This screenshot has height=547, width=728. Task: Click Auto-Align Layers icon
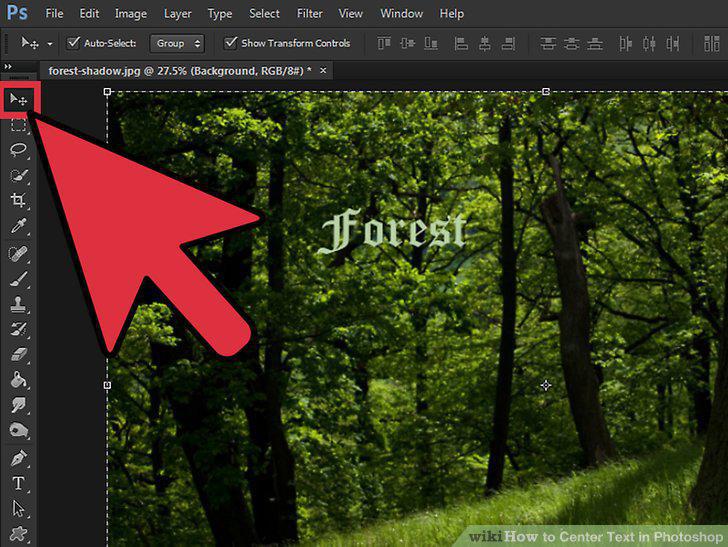[711, 43]
